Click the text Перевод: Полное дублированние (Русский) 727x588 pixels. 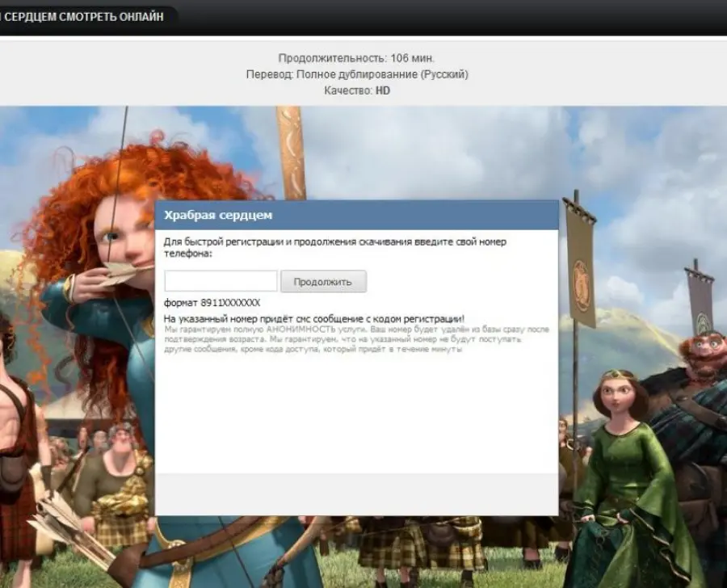point(357,74)
